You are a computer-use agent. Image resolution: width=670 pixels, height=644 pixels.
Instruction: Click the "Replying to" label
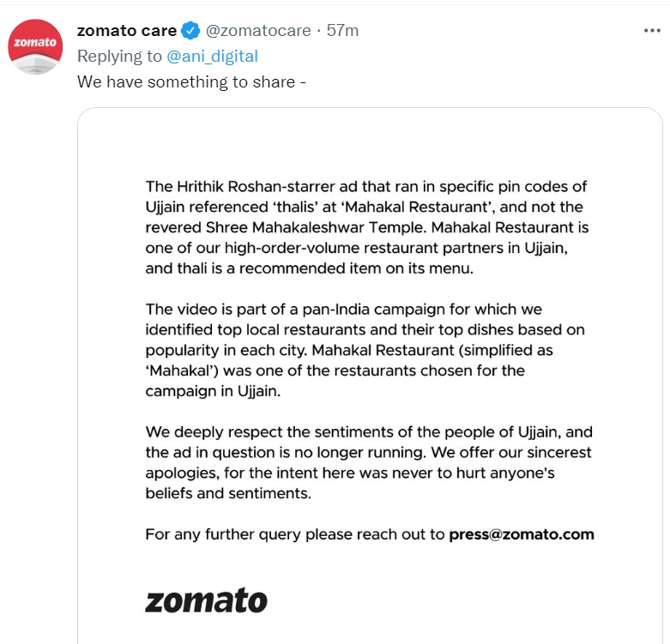[119, 57]
